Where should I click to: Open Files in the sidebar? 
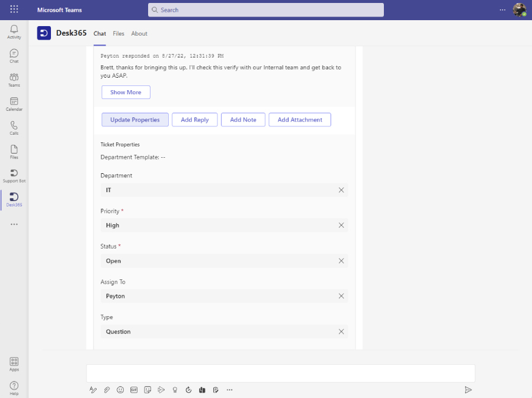(x=14, y=152)
